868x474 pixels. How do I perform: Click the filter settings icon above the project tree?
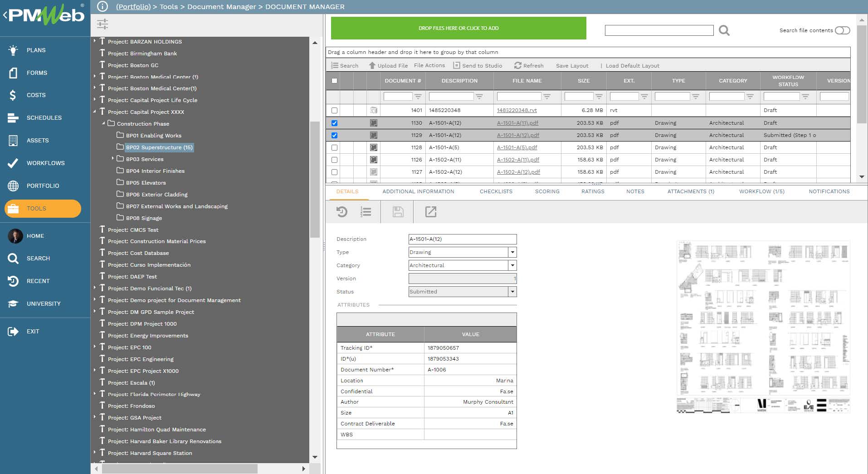pyautogui.click(x=102, y=24)
